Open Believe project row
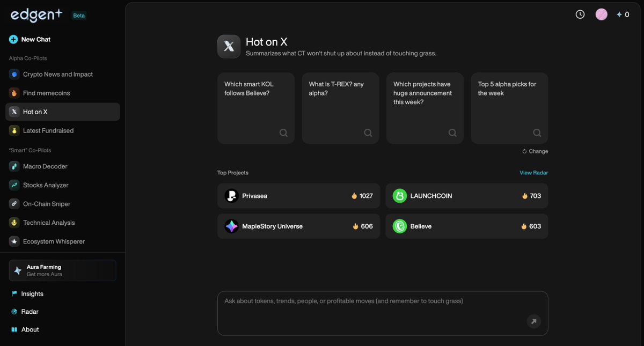The width and height of the screenshot is (644, 346). pyautogui.click(x=467, y=226)
